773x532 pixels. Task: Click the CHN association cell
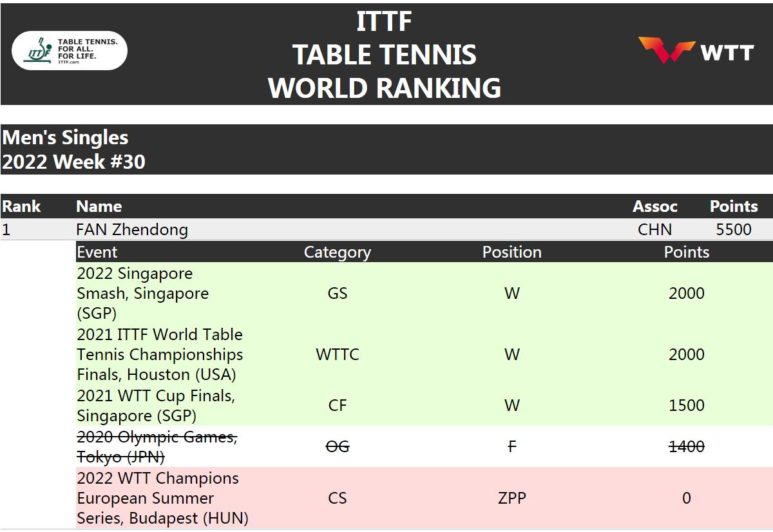coord(654,229)
